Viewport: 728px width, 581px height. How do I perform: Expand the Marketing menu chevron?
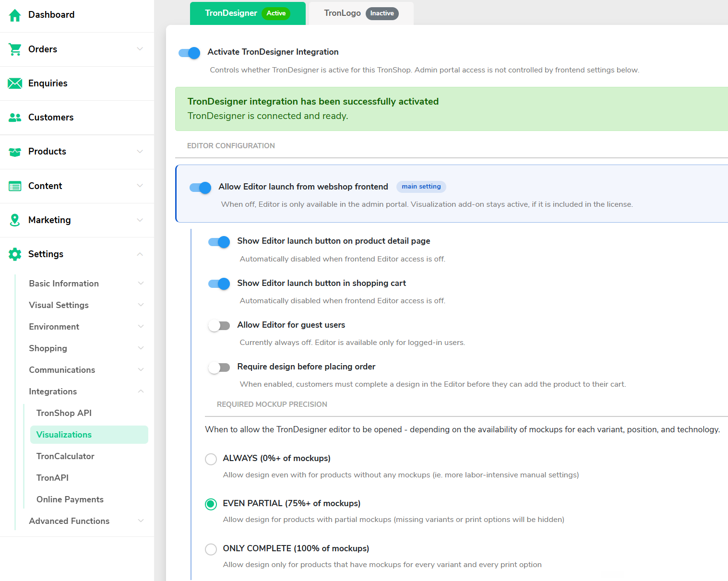pos(140,220)
